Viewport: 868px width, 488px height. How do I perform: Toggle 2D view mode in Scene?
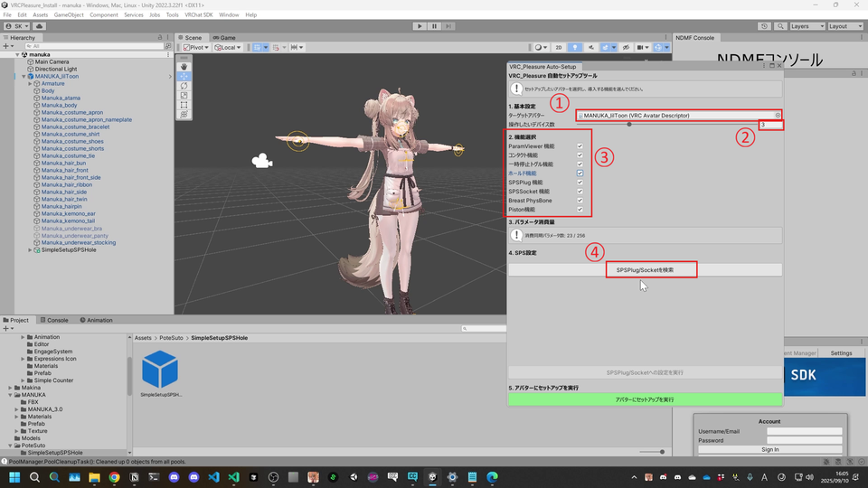click(x=559, y=48)
